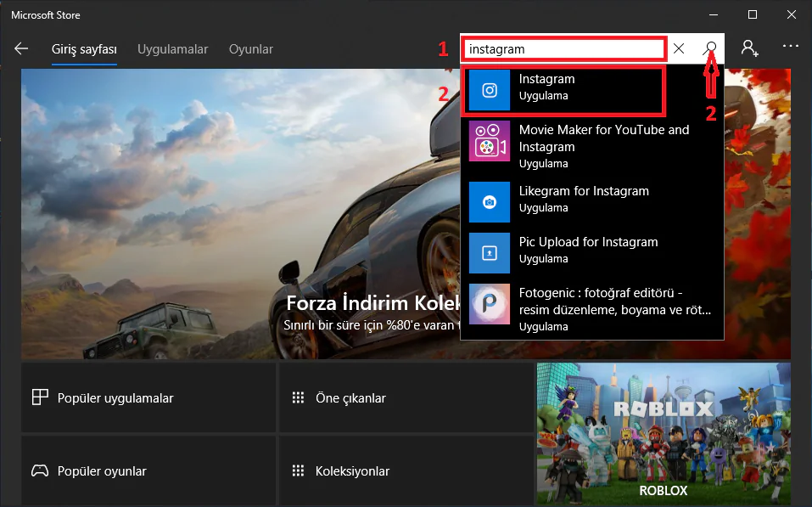The height and width of the screenshot is (507, 812).
Task: Select the Giriş sayfası tab
Action: [84, 49]
